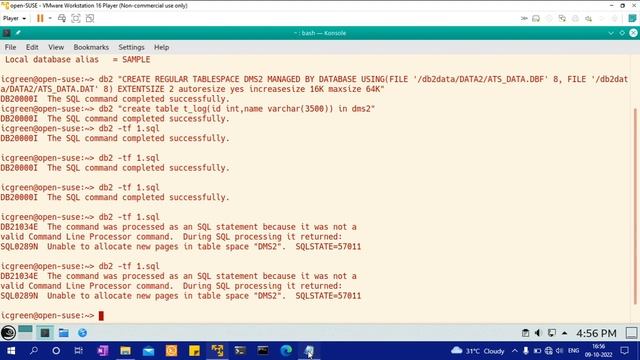This screenshot has width=640, height=360.
Task: Click the terminal prompt cursor at the last line
Action: point(101,316)
